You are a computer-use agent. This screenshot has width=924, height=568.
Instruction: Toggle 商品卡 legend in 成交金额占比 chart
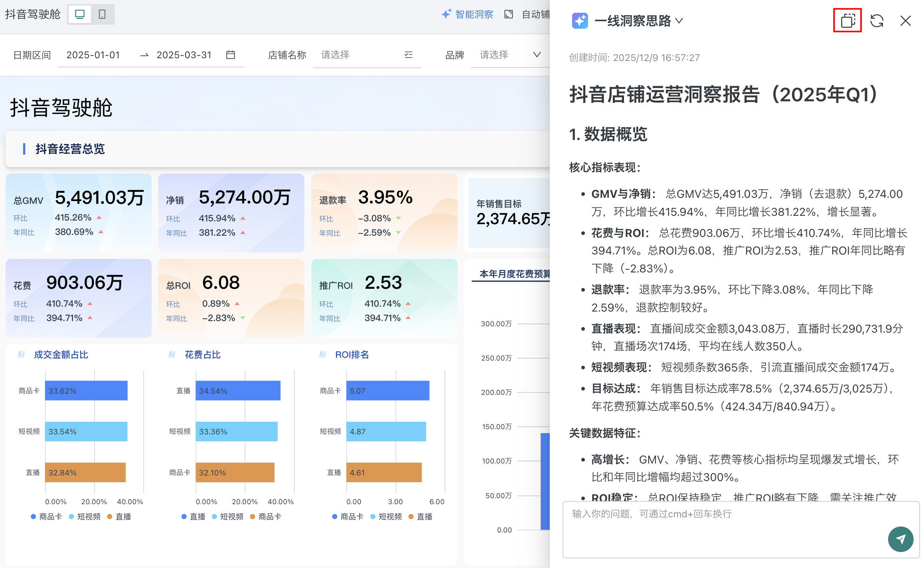[46, 517]
